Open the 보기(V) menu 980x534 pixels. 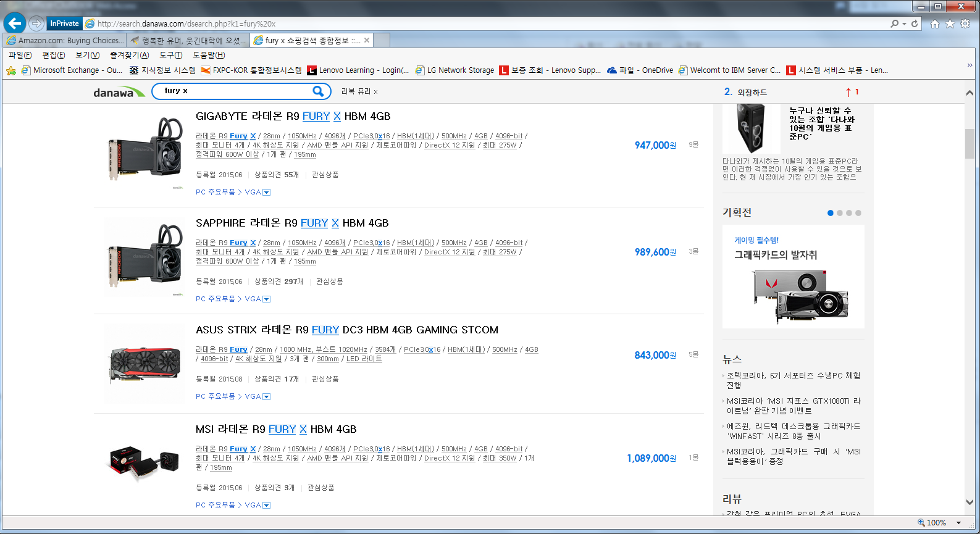[88, 55]
